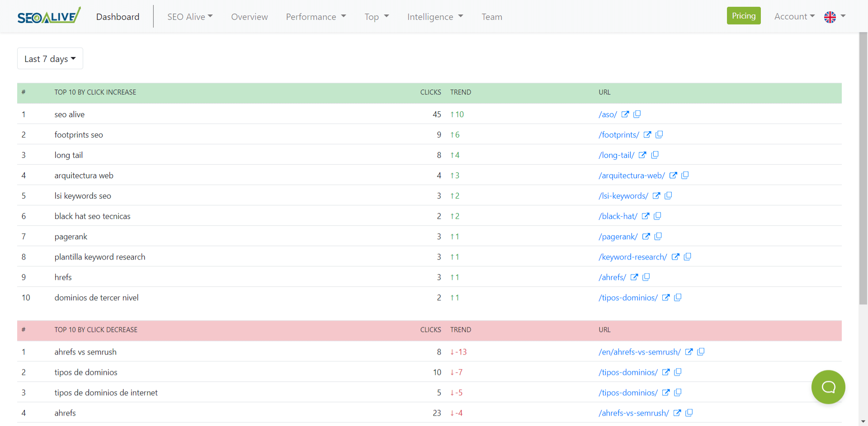Expand the Last 7 days date range dropdown
868x426 pixels.
click(x=50, y=59)
